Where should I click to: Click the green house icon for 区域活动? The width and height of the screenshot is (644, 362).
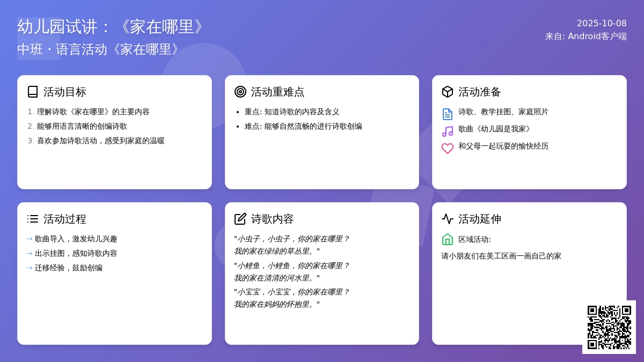click(448, 239)
